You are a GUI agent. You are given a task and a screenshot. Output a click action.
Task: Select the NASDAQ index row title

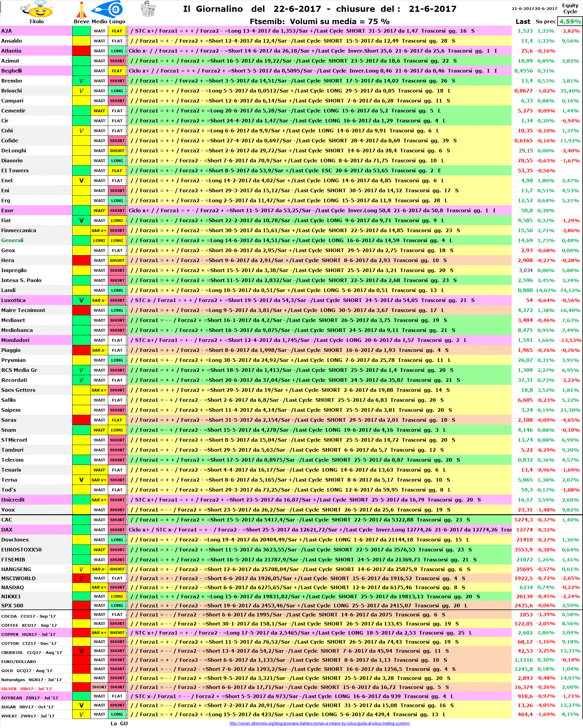point(12,587)
